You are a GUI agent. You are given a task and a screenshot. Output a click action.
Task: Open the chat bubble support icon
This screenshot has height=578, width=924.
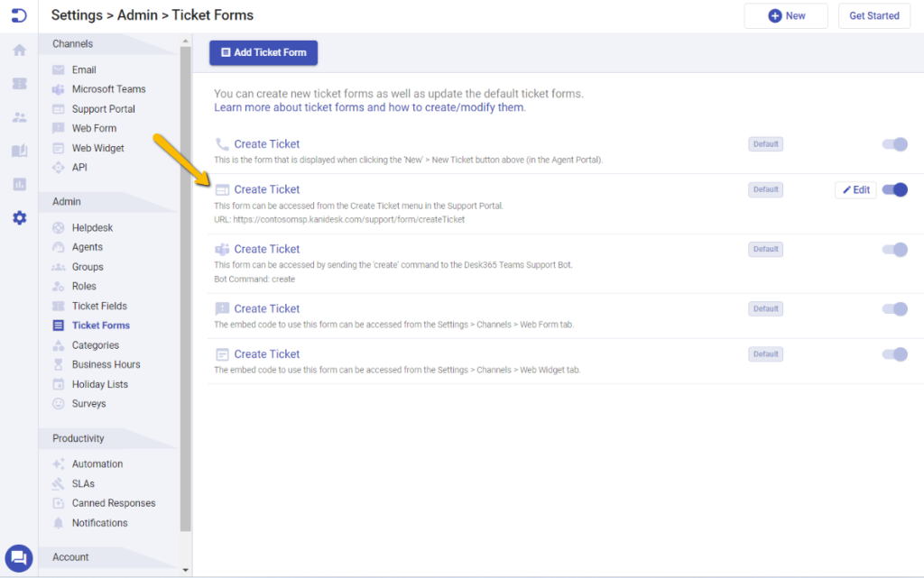pos(19,558)
